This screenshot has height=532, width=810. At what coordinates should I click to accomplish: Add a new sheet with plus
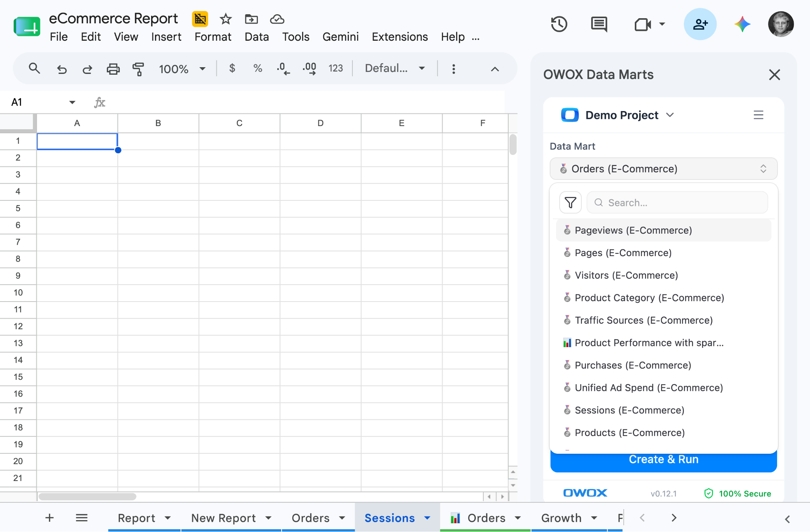49,518
